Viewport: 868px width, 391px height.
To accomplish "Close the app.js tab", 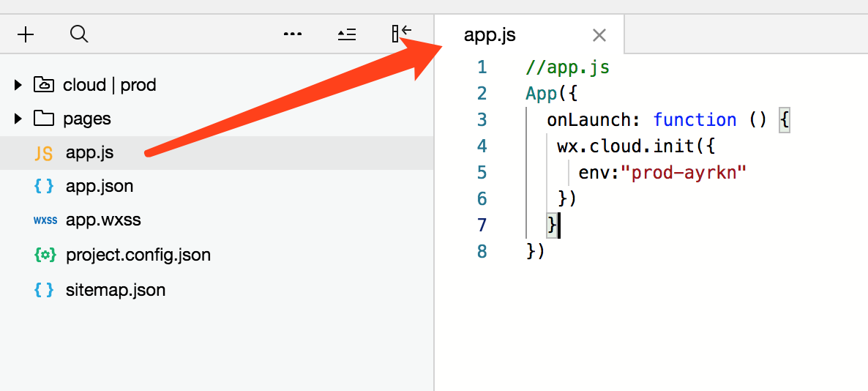I will (599, 35).
